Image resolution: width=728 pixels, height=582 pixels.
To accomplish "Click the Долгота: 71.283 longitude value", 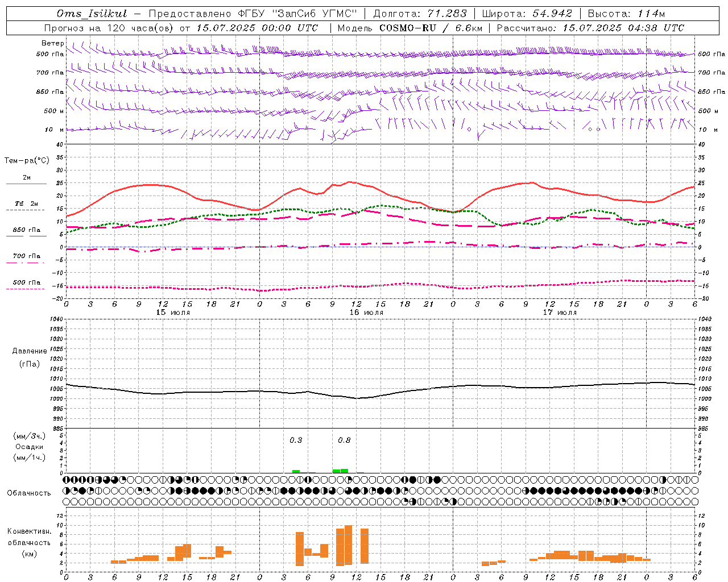I will click(x=420, y=14).
